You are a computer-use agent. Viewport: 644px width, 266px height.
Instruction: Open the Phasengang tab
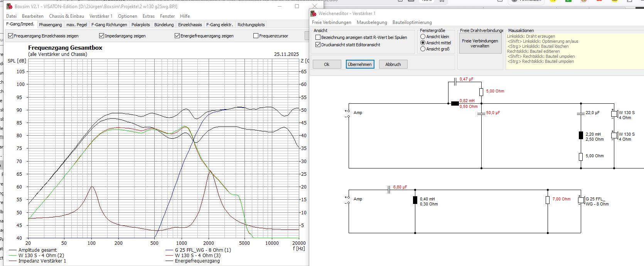coord(51,25)
